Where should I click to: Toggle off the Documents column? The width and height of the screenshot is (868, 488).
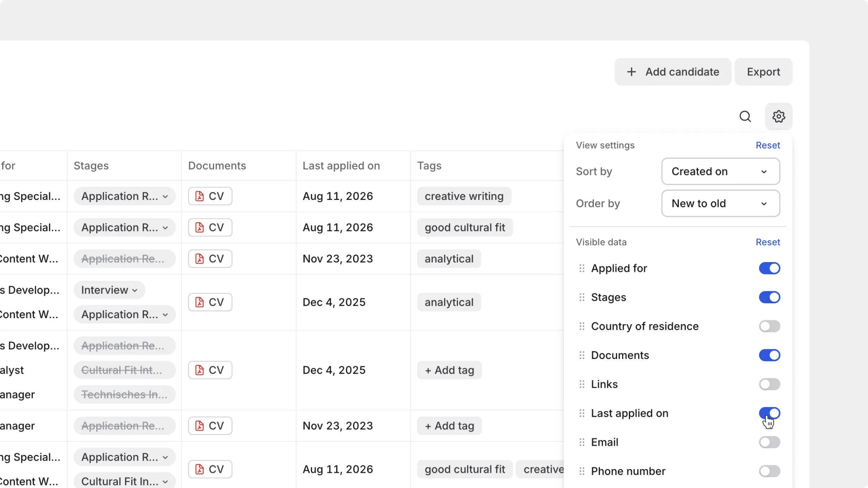(769, 355)
